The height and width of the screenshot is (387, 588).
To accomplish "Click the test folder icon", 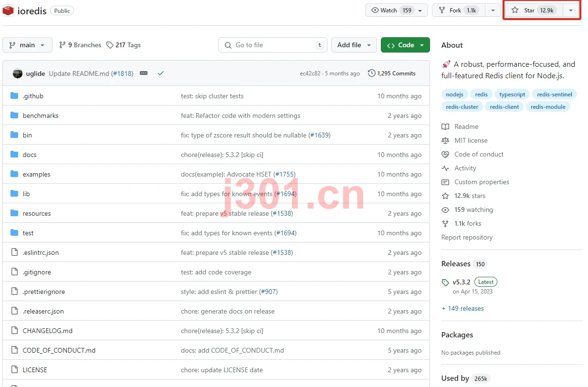I will point(14,233).
